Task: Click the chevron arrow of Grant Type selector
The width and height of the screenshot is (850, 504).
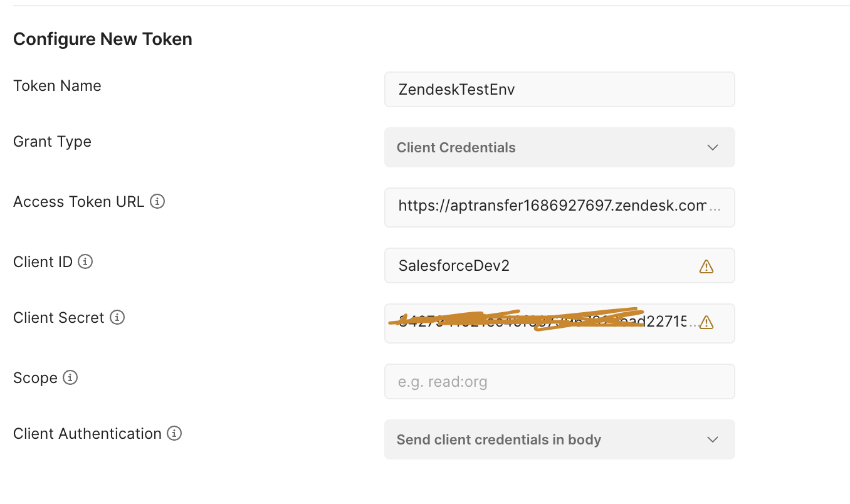Action: click(712, 148)
